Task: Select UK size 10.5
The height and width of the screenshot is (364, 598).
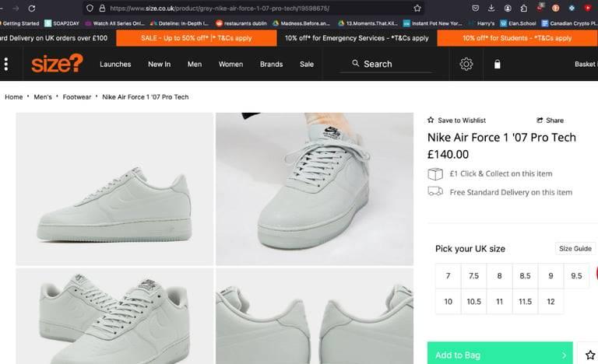Action: coord(473,302)
